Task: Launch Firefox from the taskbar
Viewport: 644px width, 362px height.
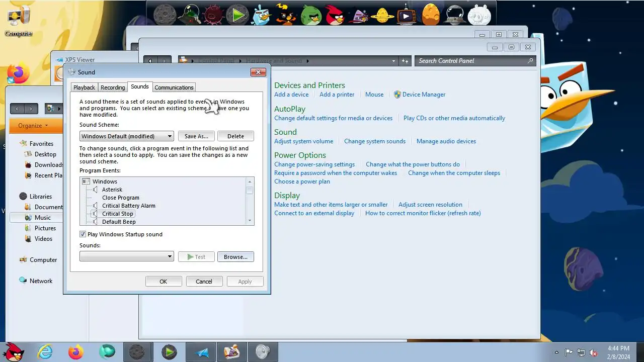Action: [76, 352]
